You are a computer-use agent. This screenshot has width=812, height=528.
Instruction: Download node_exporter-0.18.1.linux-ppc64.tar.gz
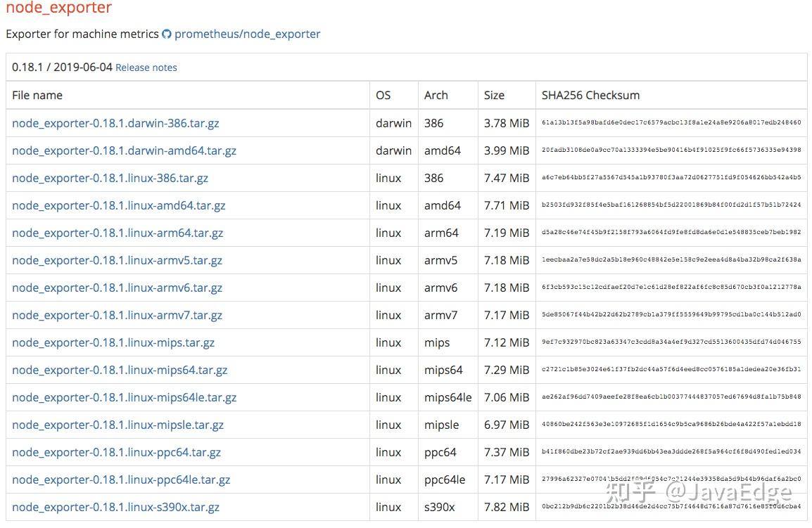point(116,452)
